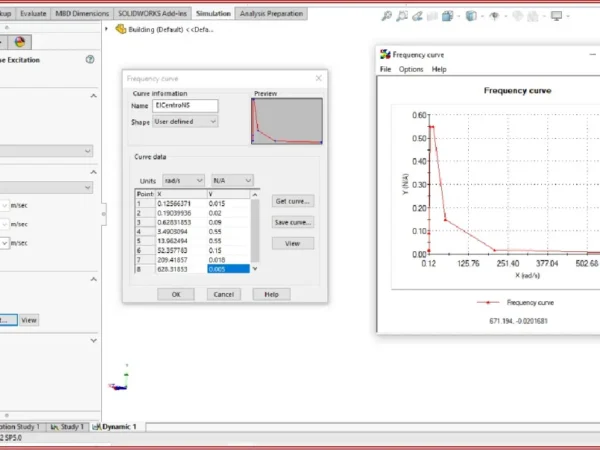Click the coordinate triad in viewport

pos(119,379)
